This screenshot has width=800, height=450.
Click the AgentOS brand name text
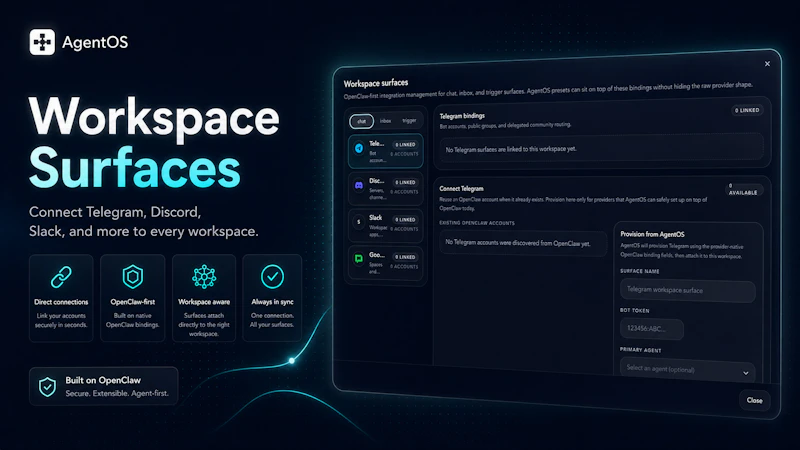click(x=95, y=42)
